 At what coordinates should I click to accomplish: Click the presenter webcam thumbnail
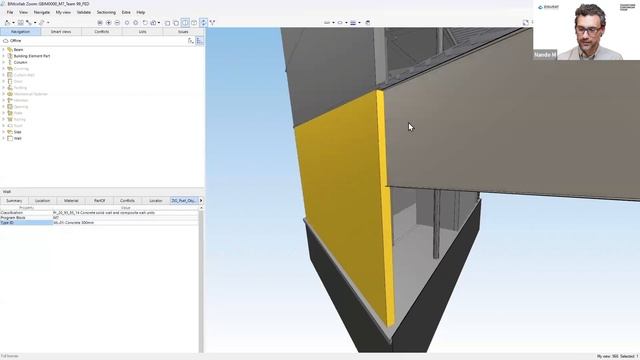pos(587,30)
